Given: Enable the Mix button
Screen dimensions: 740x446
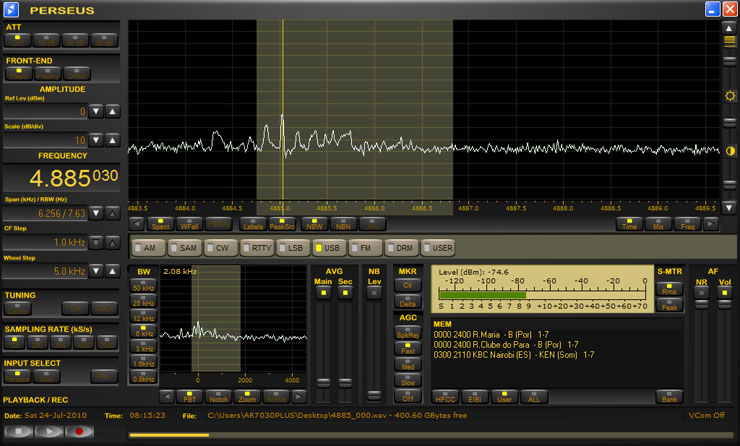Looking at the screenshot, I should click(658, 224).
